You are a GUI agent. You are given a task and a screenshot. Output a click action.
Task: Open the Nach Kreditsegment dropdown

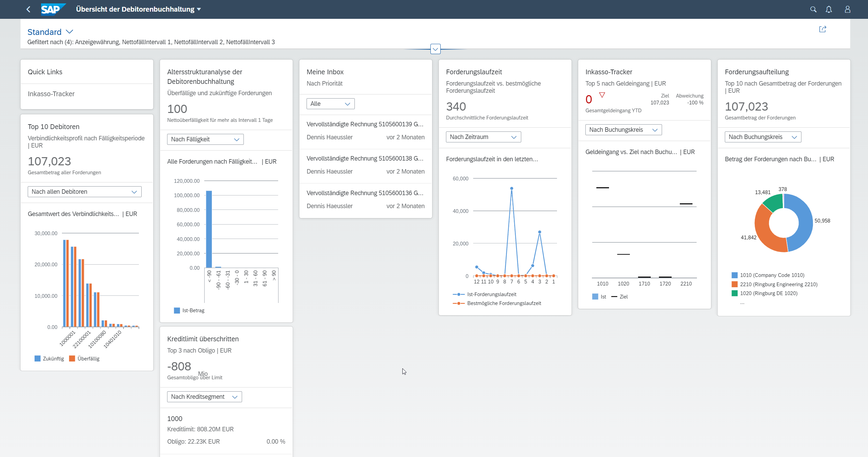204,397
